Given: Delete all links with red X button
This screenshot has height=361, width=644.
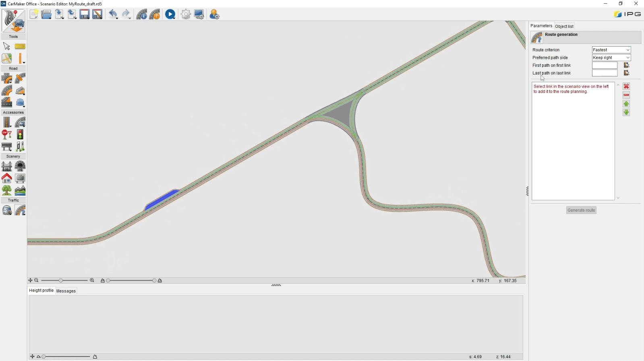Looking at the screenshot, I should click(x=626, y=86).
